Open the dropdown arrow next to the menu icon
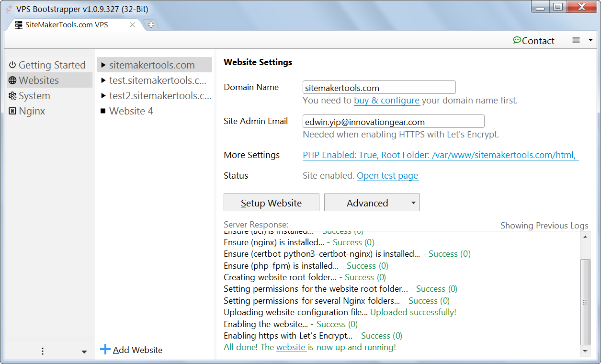601x364 pixels. point(590,41)
